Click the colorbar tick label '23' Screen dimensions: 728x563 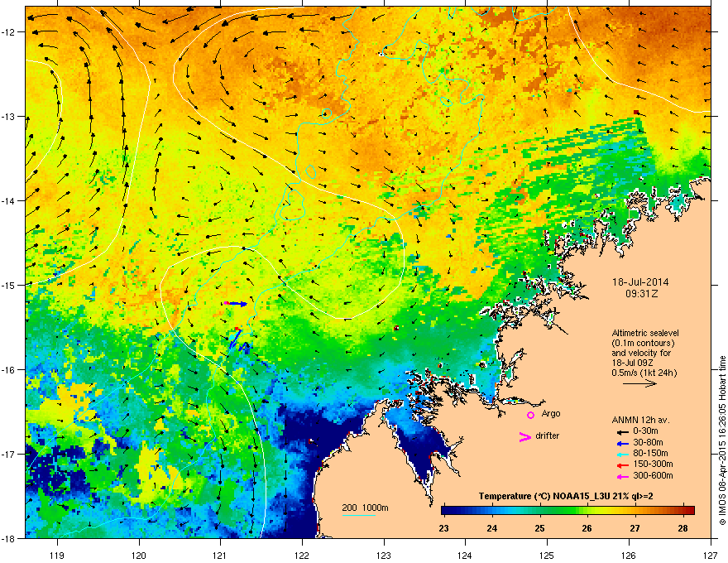click(x=443, y=528)
